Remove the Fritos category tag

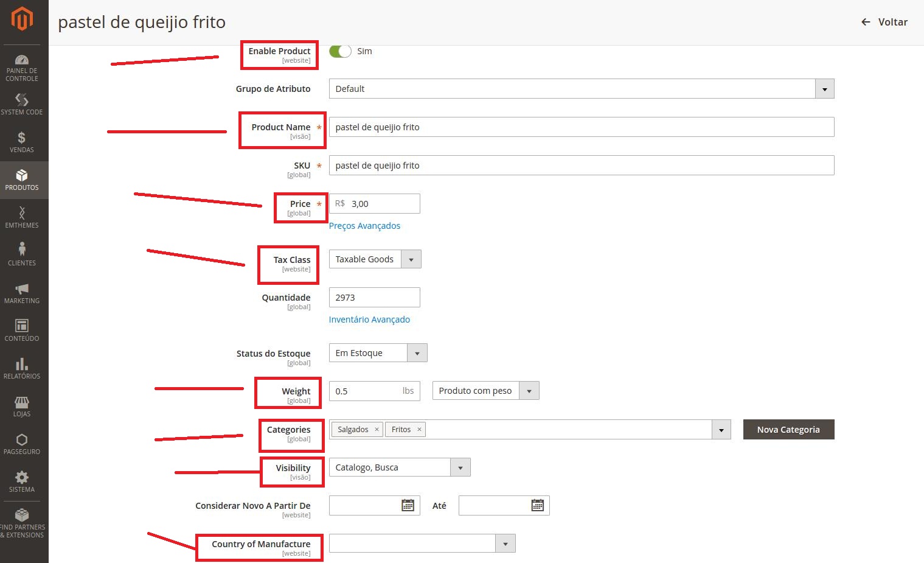pyautogui.click(x=419, y=430)
